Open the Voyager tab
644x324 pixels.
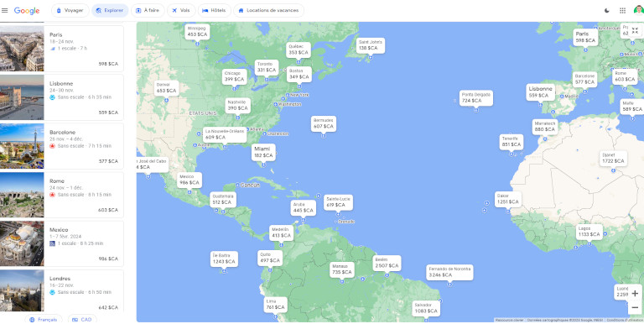pyautogui.click(x=70, y=11)
